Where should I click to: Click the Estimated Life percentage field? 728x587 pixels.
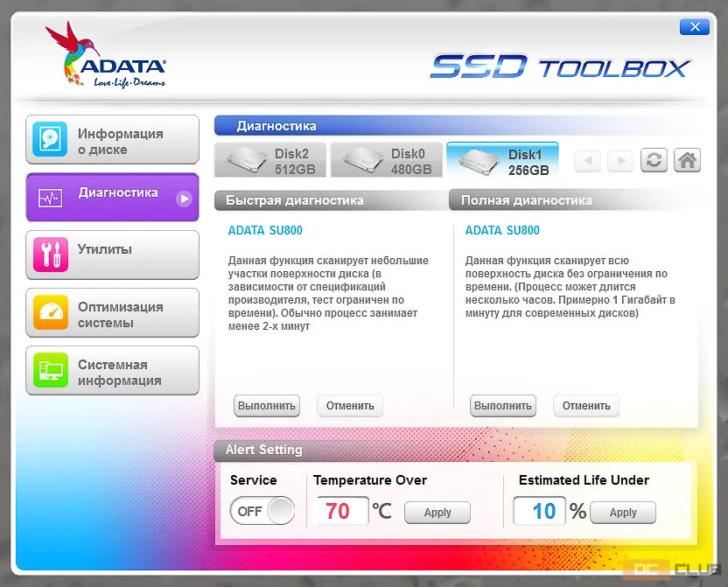pyautogui.click(x=540, y=511)
